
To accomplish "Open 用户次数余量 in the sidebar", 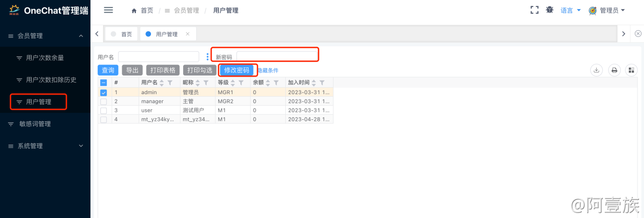I will coord(45,58).
